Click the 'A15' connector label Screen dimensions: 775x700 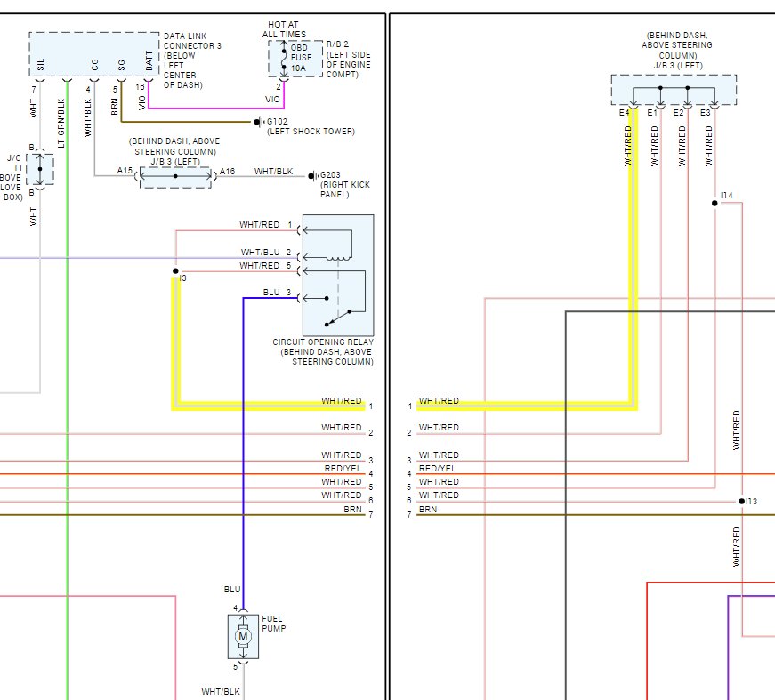[x=125, y=171]
